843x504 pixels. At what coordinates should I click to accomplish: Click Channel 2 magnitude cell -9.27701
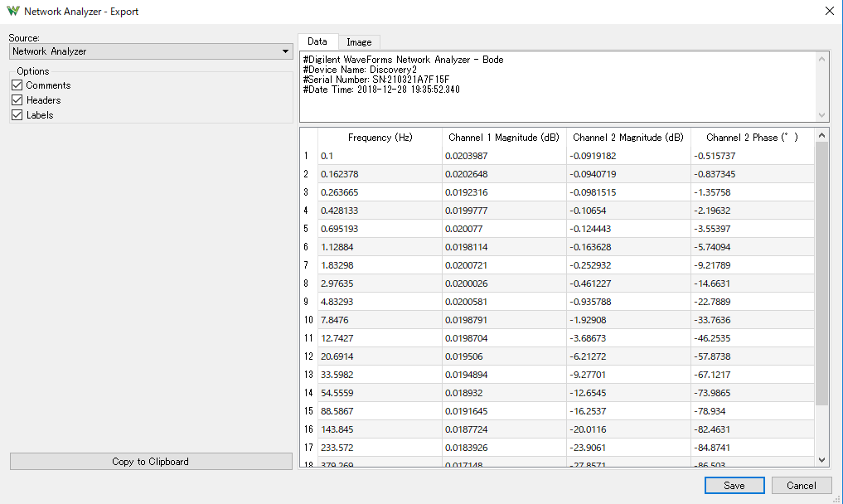tap(628, 375)
